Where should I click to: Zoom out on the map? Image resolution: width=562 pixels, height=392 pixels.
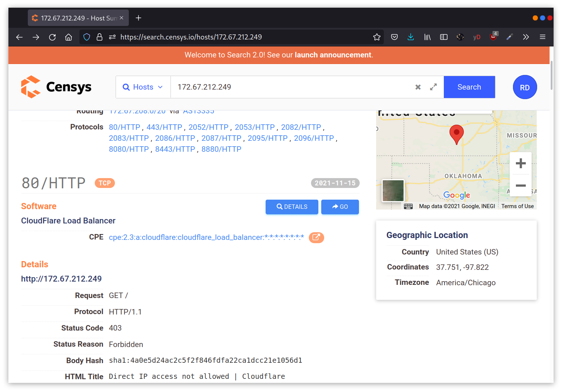[521, 185]
